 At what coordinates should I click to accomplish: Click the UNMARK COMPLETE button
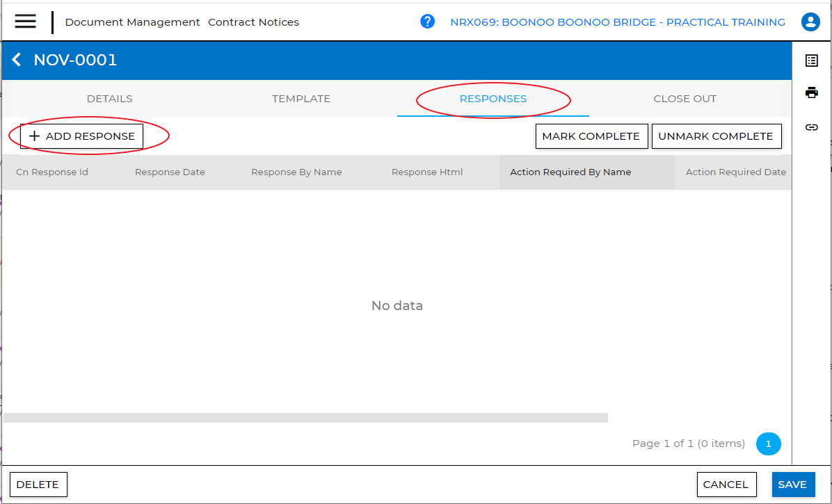717,136
